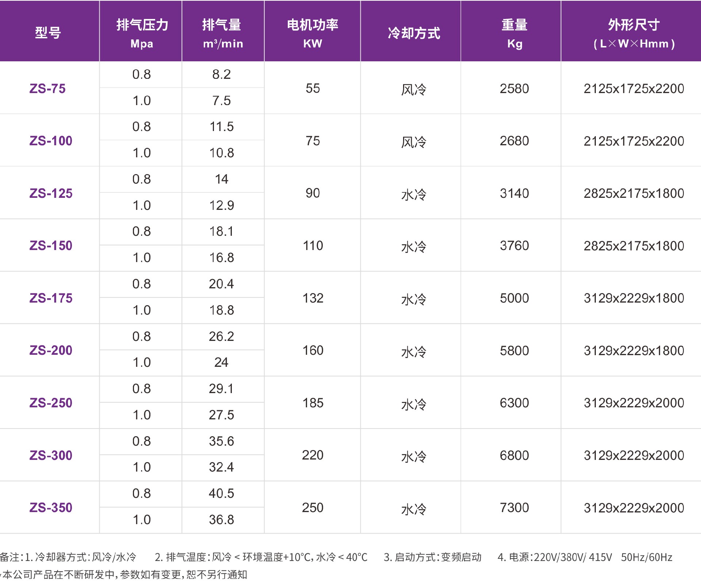Select the 40.5 discharge volume cell
701x588 pixels.
pos(221,493)
